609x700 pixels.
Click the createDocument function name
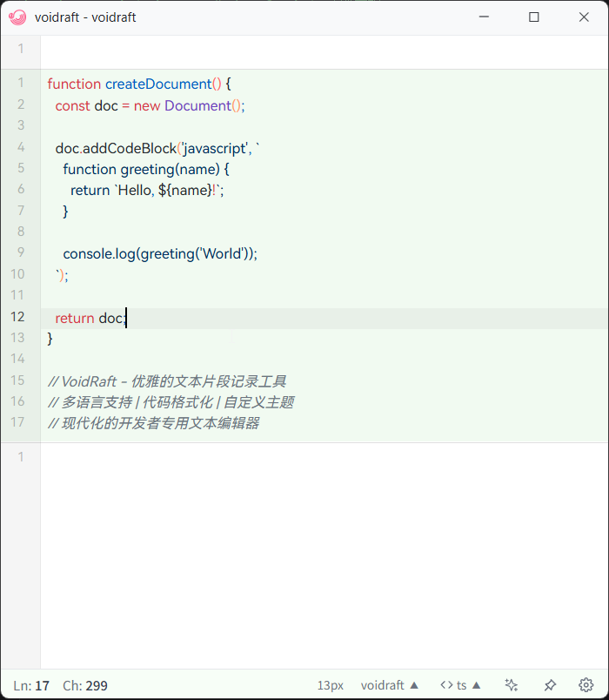pyautogui.click(x=155, y=84)
